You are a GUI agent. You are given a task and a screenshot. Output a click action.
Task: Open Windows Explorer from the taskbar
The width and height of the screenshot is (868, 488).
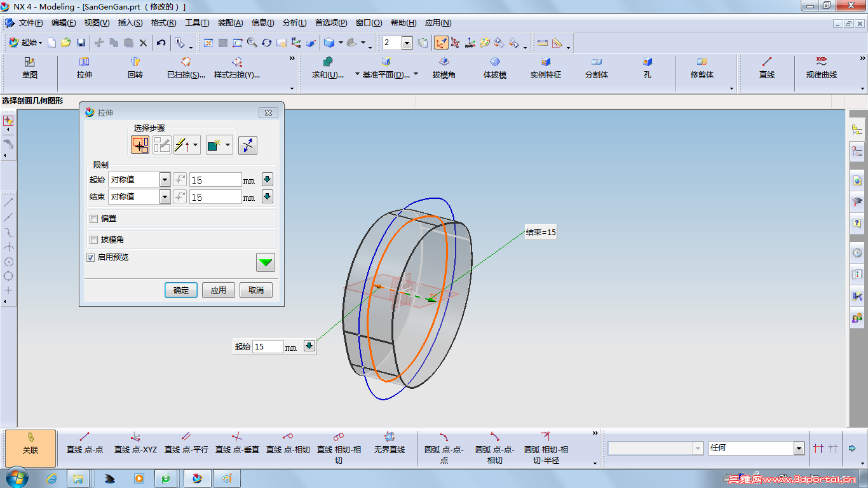click(x=78, y=478)
